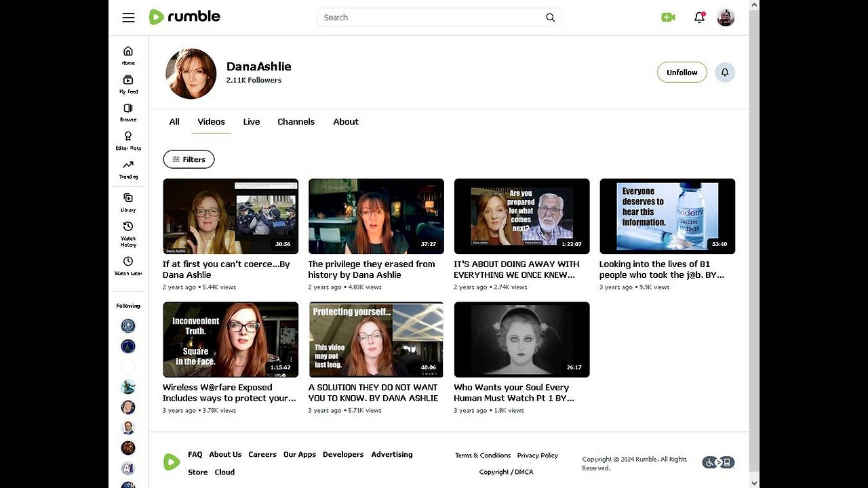Open the hamburger menu
This screenshot has width=868, height=488.
coord(128,18)
